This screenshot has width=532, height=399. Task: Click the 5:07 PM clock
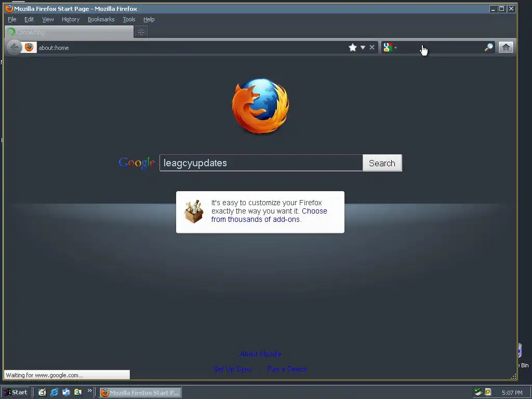pos(512,393)
